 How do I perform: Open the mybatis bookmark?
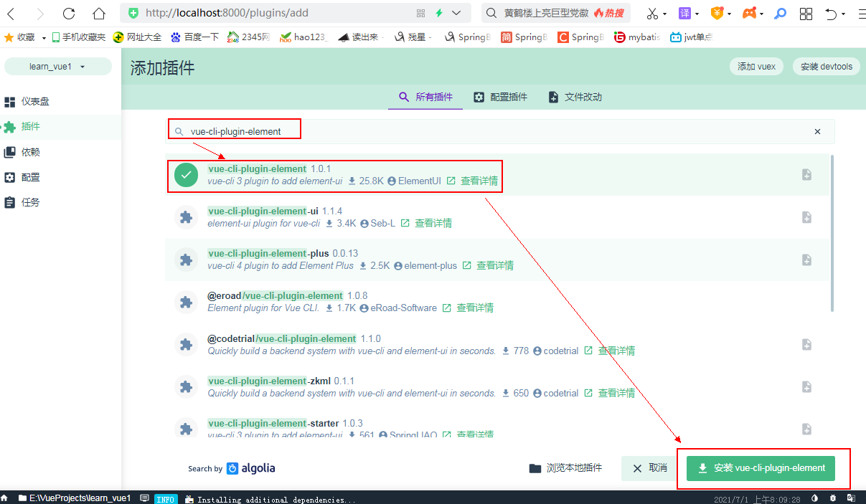pyautogui.click(x=638, y=37)
